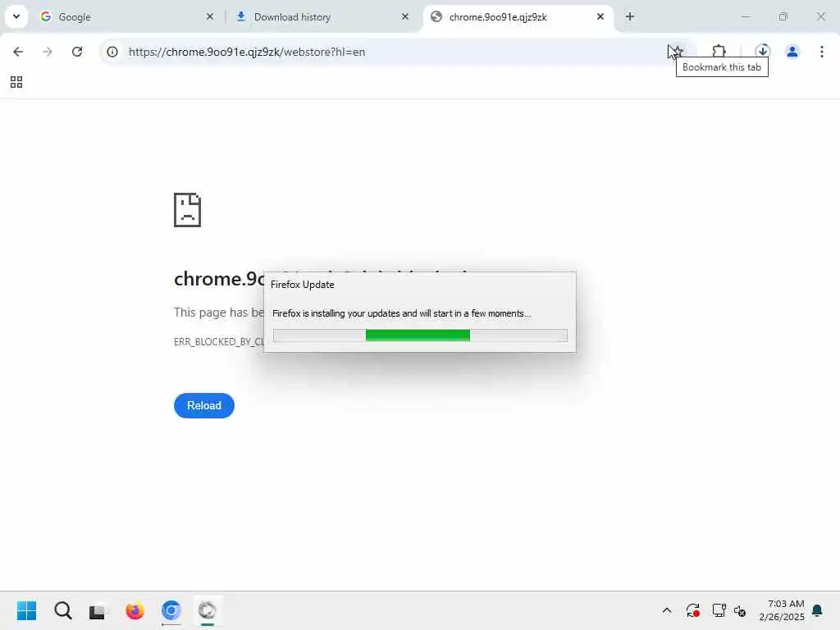The height and width of the screenshot is (630, 840).
Task: Open the File Explorer taskbar icon
Action: (98, 610)
